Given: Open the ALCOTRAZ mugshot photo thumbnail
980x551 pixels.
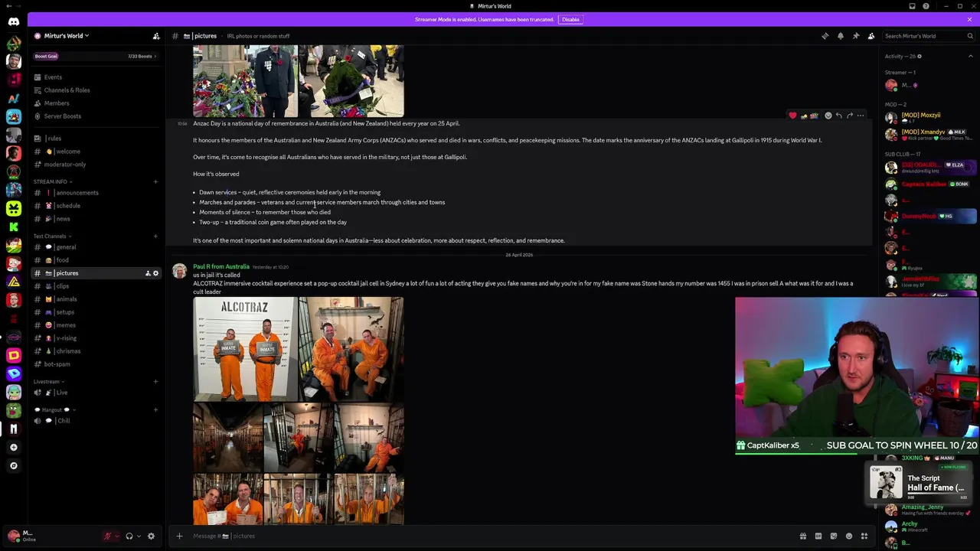Looking at the screenshot, I should (245, 349).
